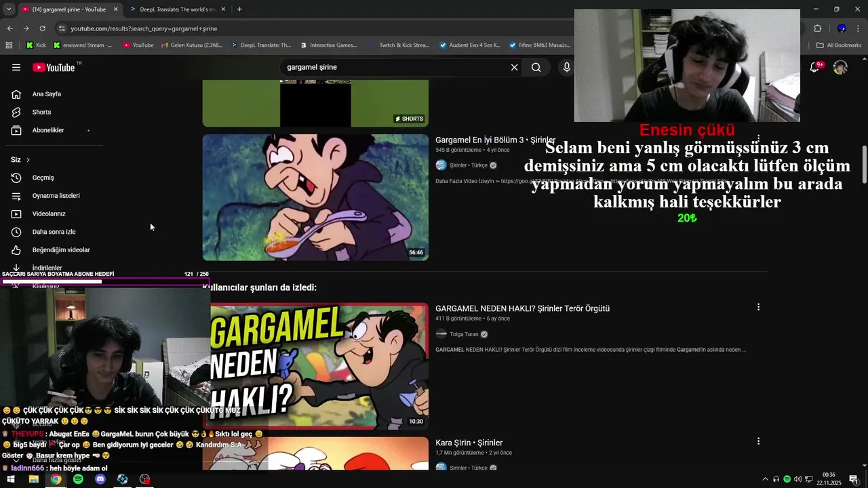This screenshot has width=868, height=488.
Task: Open Spotify from the taskbar
Action: (78, 479)
